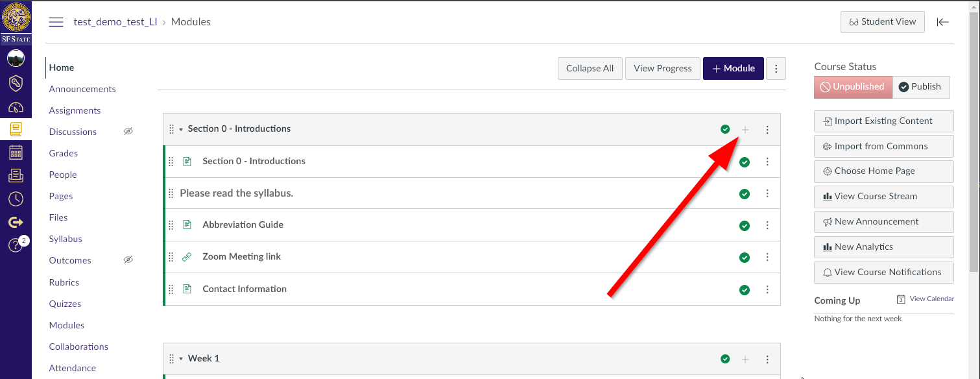Open Syllabus from the course navigation
This screenshot has width=980, height=379.
(65, 239)
